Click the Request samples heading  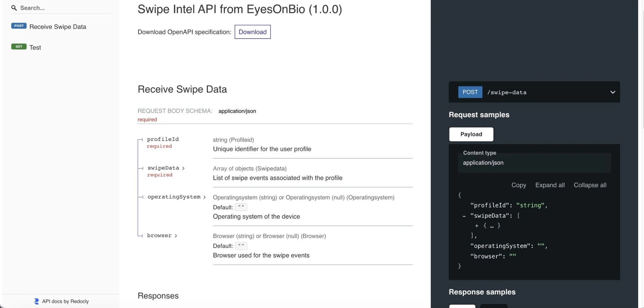tap(479, 115)
